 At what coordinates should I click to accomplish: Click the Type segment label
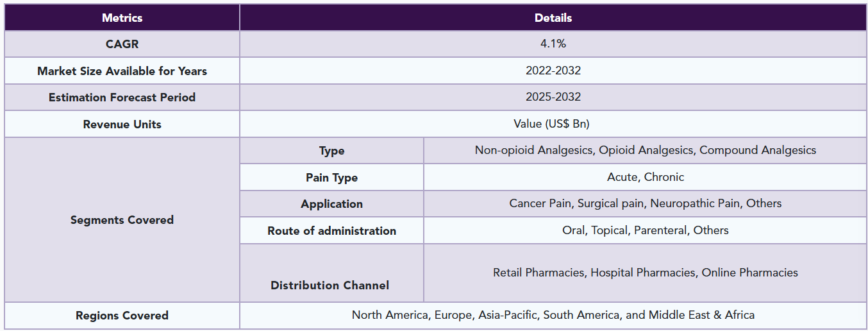click(x=331, y=151)
